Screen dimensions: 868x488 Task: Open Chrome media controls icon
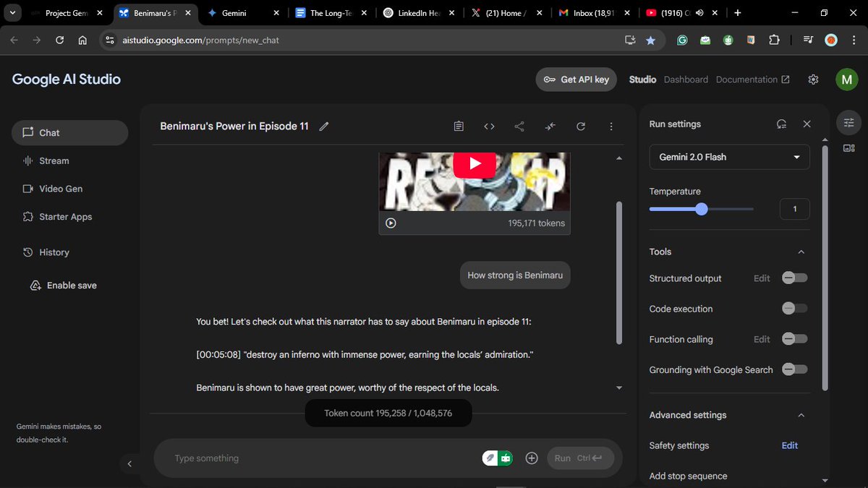(x=808, y=40)
